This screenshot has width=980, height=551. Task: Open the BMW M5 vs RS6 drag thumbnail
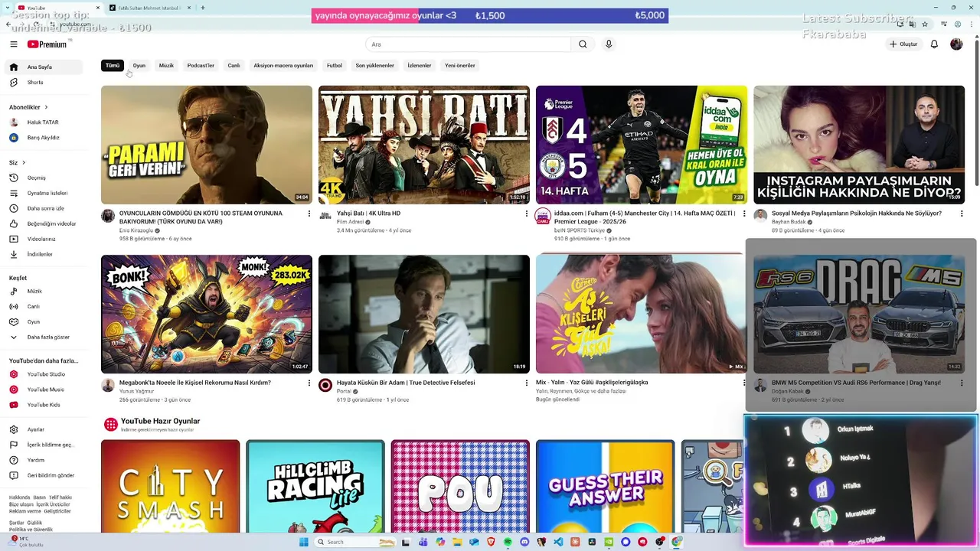859,314
